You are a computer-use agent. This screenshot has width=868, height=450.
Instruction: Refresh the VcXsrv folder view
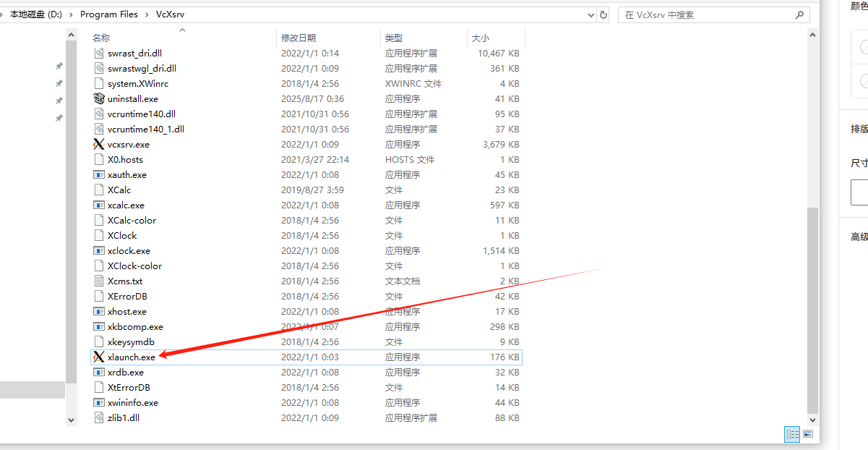click(x=604, y=14)
